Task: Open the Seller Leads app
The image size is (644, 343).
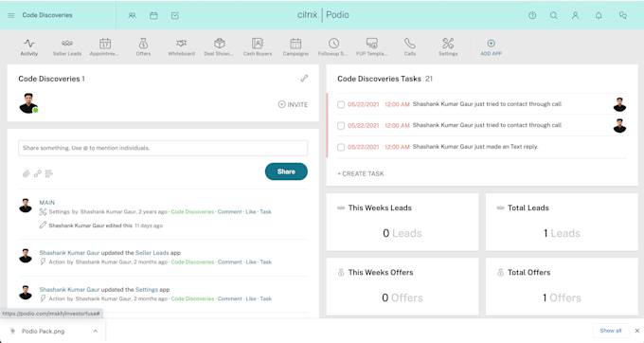Action: click(67, 46)
